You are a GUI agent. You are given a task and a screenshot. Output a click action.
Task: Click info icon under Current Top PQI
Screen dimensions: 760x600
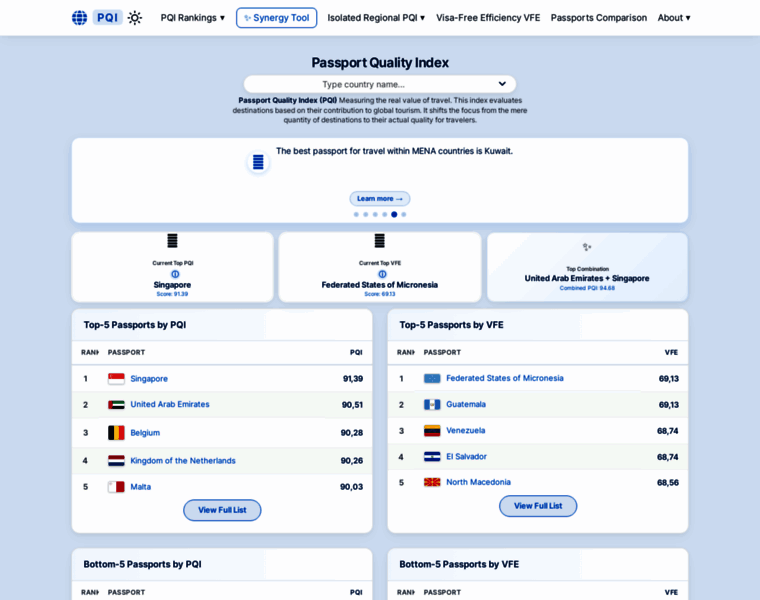(175, 274)
